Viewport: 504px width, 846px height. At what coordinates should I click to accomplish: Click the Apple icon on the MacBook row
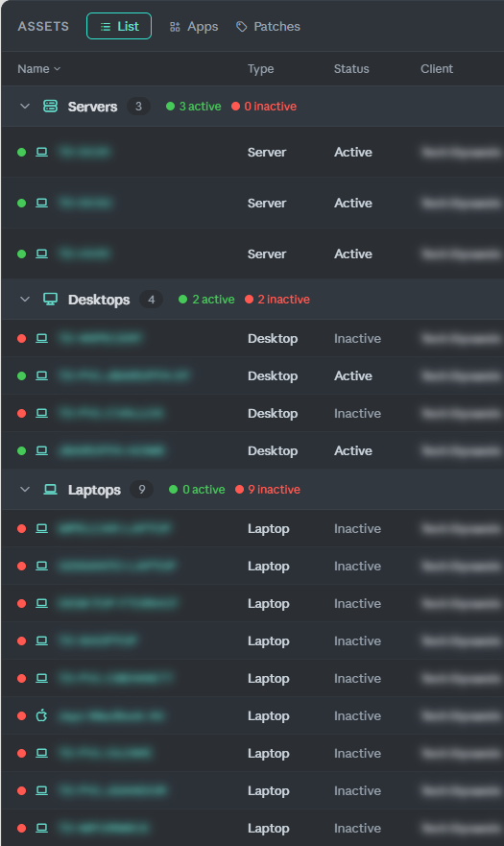(x=41, y=715)
